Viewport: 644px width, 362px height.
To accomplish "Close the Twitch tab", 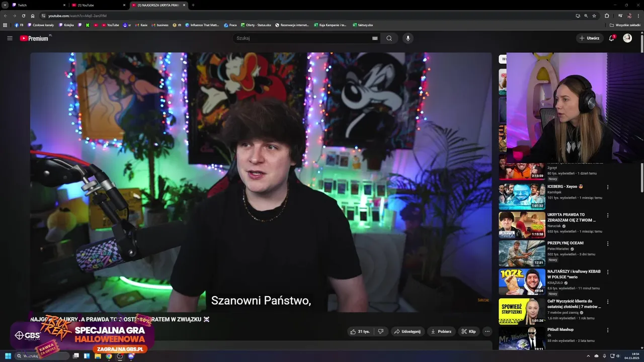I will click(64, 5).
